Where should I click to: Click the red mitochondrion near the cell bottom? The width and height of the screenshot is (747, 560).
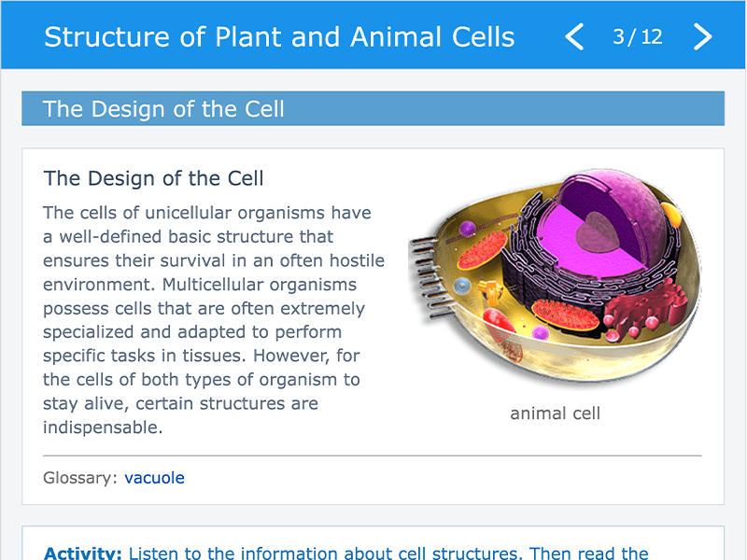coord(565,315)
